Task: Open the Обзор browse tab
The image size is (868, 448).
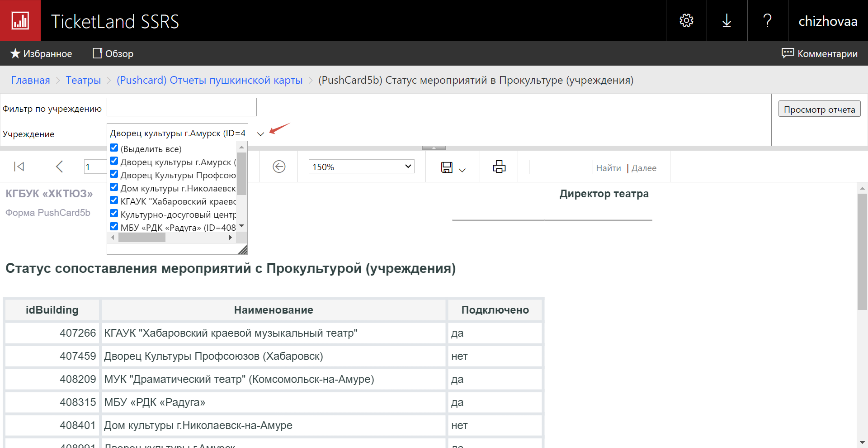Action: (113, 53)
